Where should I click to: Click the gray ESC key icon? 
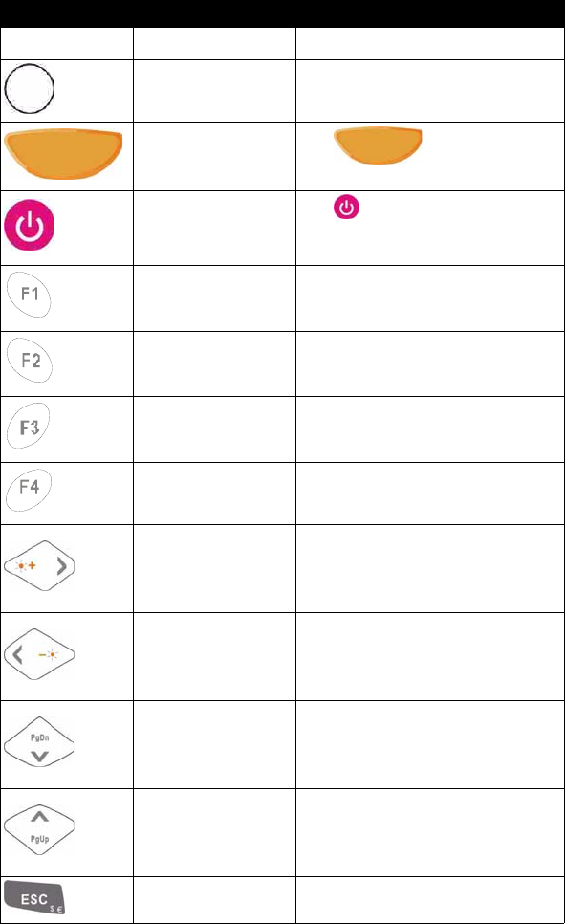pos(34,897)
